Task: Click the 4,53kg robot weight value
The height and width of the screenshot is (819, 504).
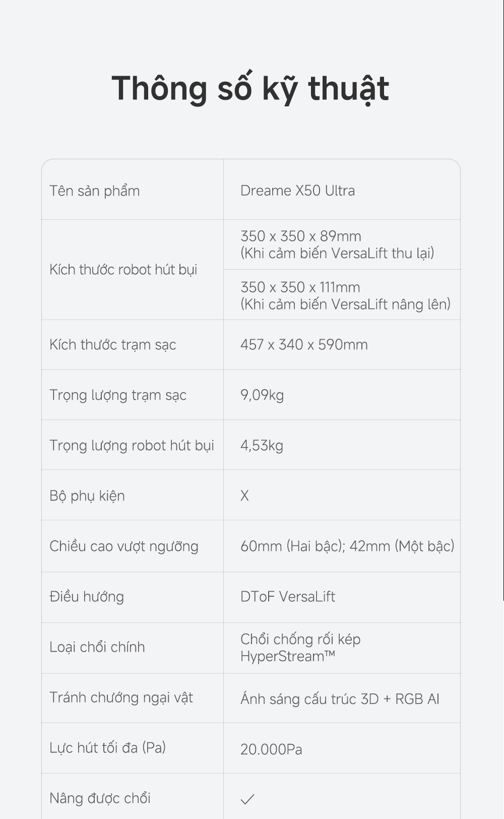Action: (x=262, y=446)
